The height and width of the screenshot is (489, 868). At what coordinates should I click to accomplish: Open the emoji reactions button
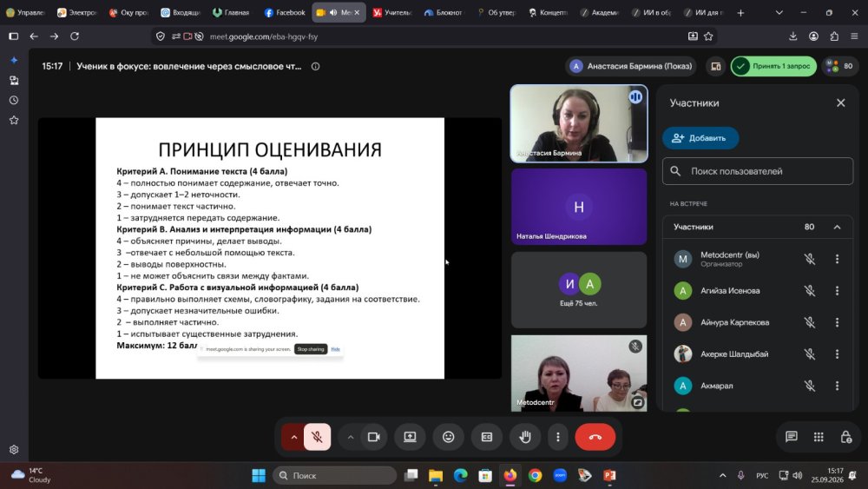click(x=449, y=437)
